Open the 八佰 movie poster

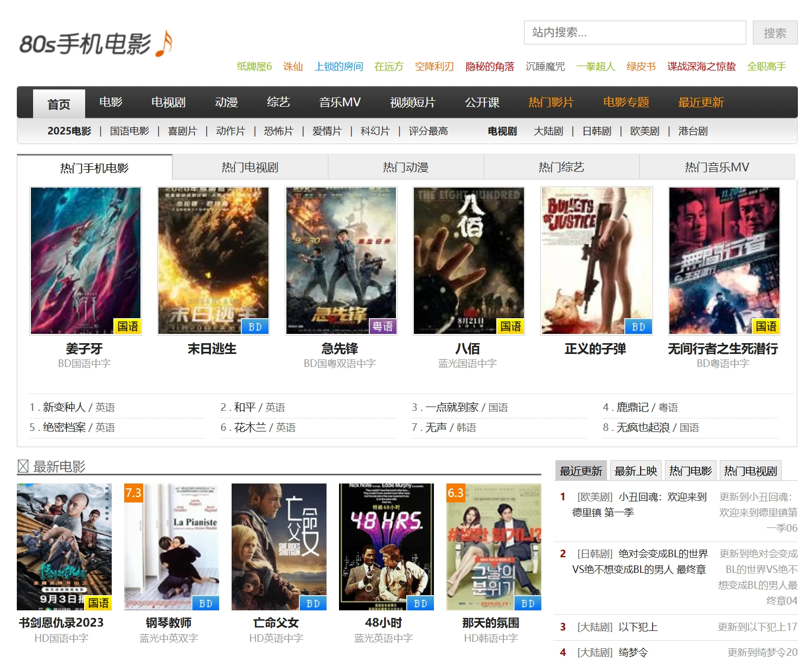(x=469, y=261)
